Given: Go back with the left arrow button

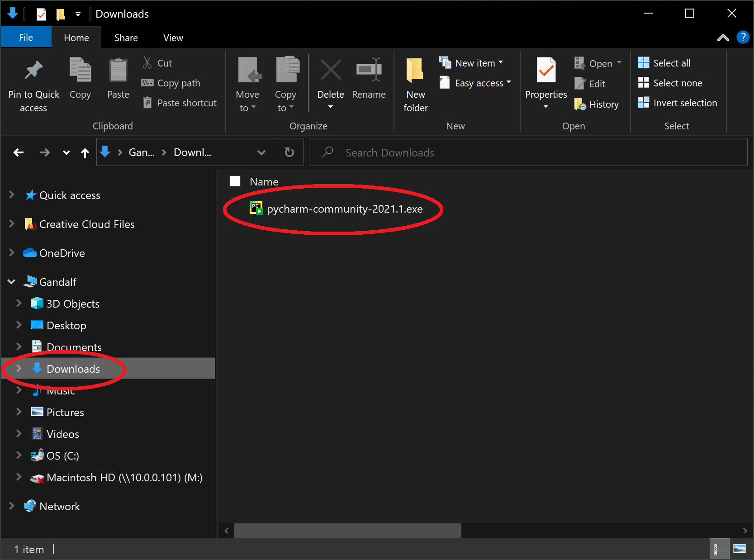Looking at the screenshot, I should point(19,152).
